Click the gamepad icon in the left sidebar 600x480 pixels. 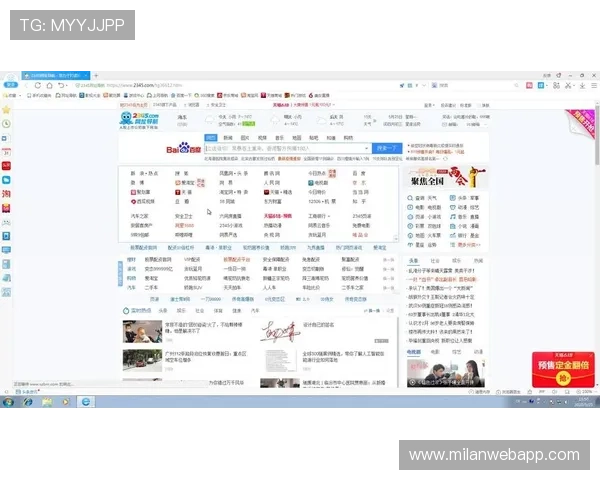click(x=6, y=222)
